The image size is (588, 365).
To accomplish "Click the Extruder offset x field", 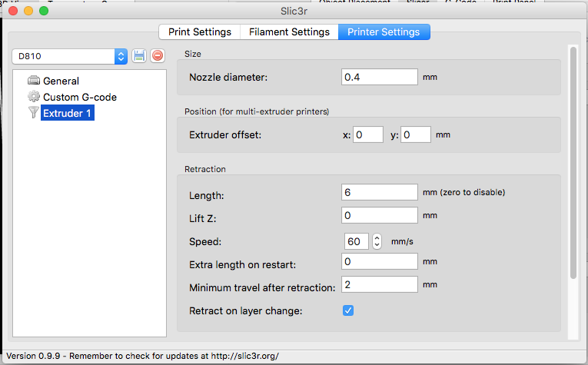I will [x=368, y=134].
